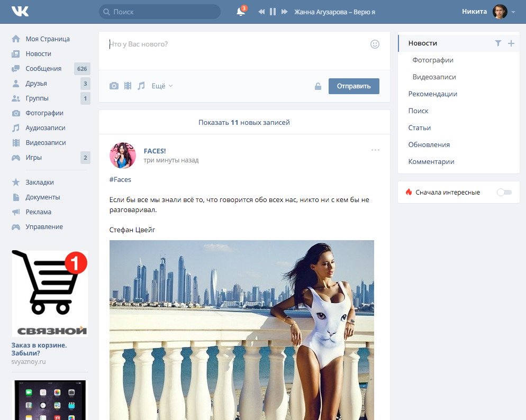Click the Поиск search field
This screenshot has width=526, height=420.
point(160,12)
